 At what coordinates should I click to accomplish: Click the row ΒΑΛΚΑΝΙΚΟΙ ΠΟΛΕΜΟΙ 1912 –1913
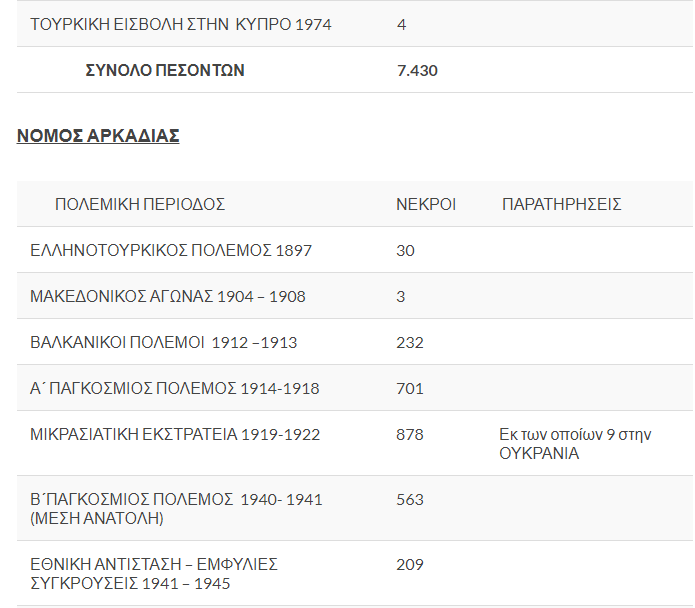coord(355,342)
